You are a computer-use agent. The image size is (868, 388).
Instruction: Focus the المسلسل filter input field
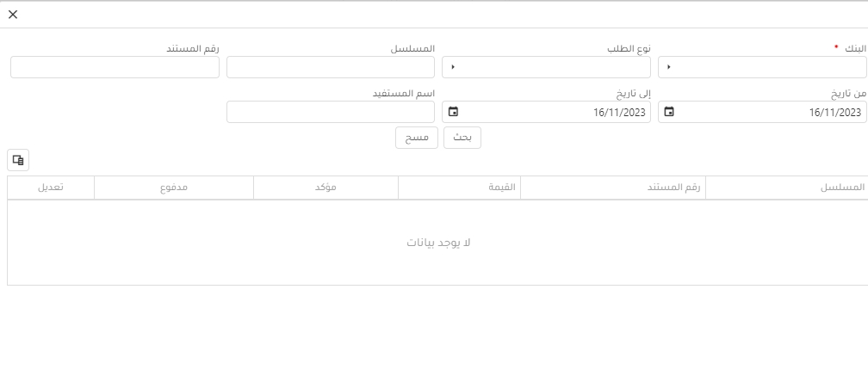tap(331, 67)
